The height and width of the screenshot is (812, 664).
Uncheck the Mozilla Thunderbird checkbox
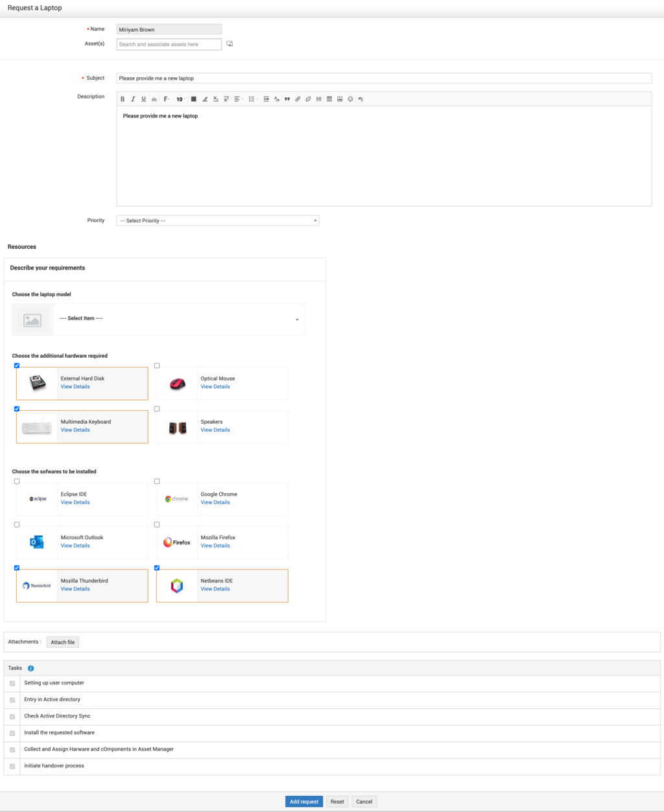17,568
